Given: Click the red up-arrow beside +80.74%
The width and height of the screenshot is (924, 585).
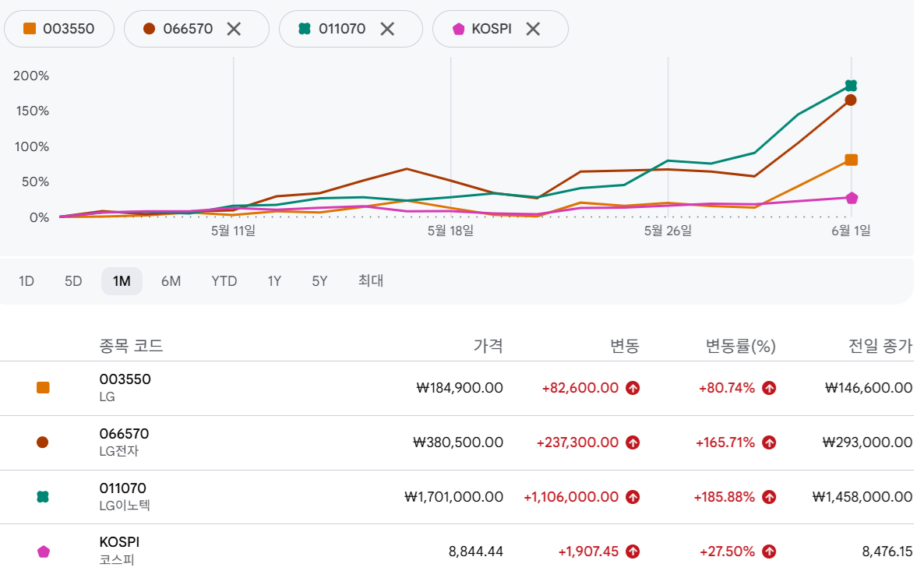Looking at the screenshot, I should click(x=769, y=388).
